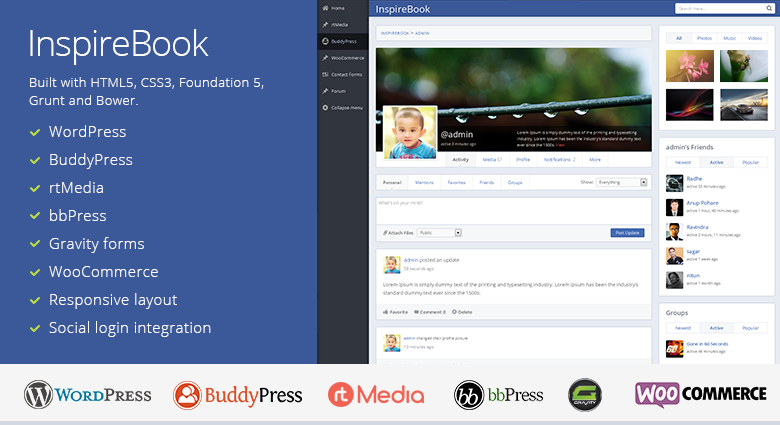This screenshot has width=780, height=425.
Task: Click the Attach Files paperclip
Action: coord(385,233)
